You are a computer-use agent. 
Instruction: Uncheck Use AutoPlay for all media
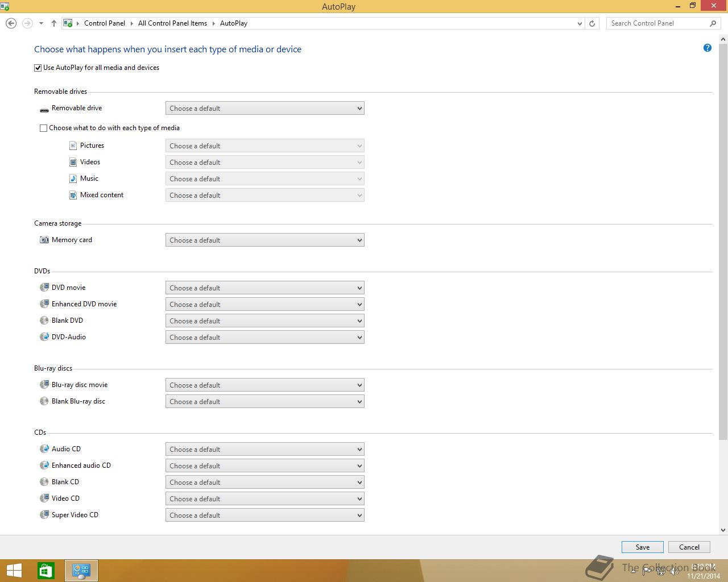[38, 68]
